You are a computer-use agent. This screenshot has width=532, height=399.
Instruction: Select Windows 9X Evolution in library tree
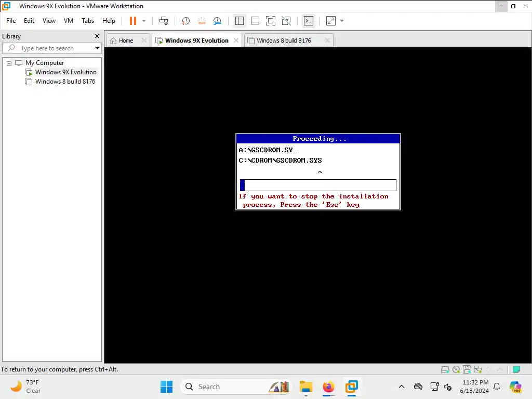(66, 72)
